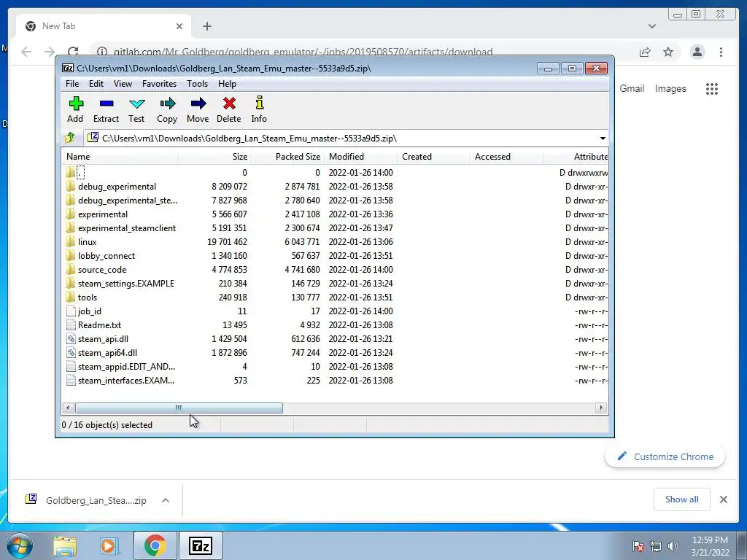Sort by the Created column header
This screenshot has width=747, height=560.
433,157
